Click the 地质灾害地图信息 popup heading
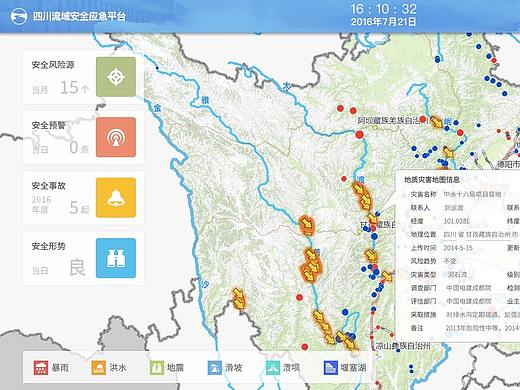This screenshot has height=390, width=520. pos(432,180)
